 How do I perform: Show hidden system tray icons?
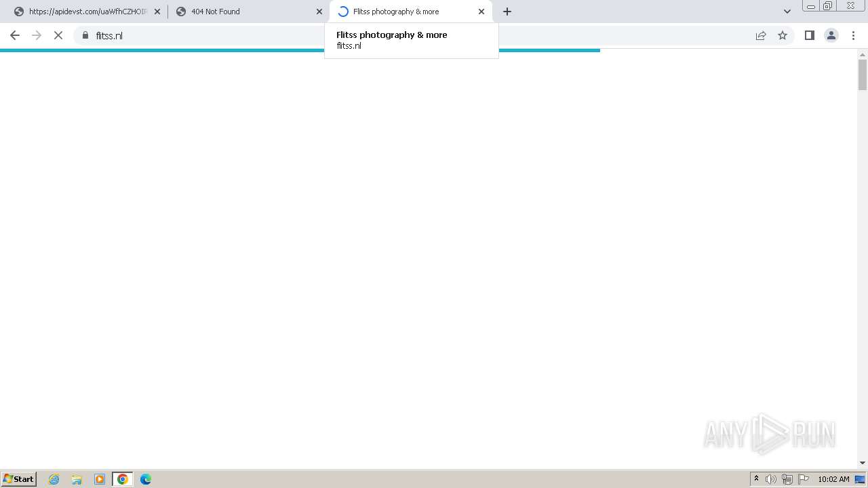pyautogui.click(x=756, y=479)
